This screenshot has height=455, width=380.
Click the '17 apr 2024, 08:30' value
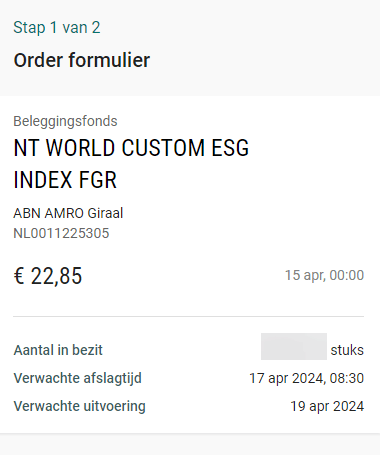307,378
